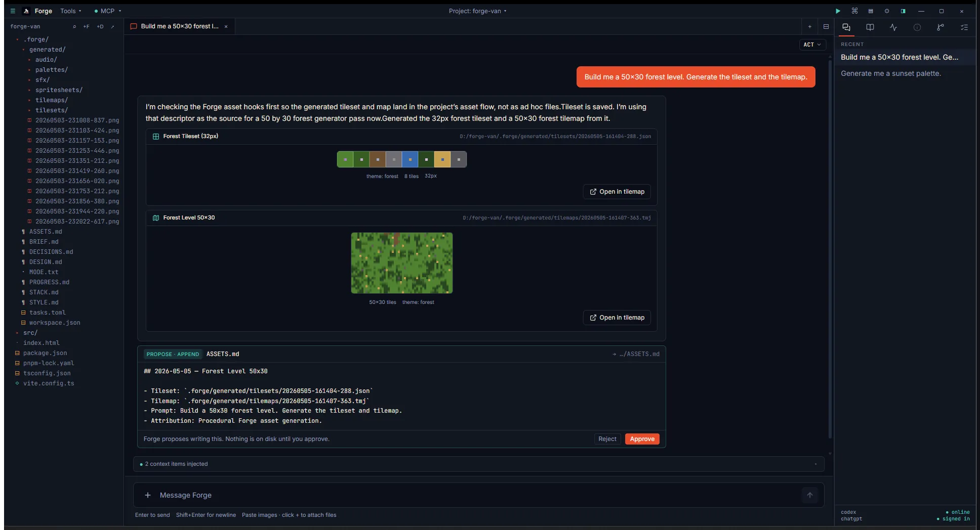Open recent chat Build me a 50×30 forest level
Viewport: 980px width, 530px height.
point(905,57)
